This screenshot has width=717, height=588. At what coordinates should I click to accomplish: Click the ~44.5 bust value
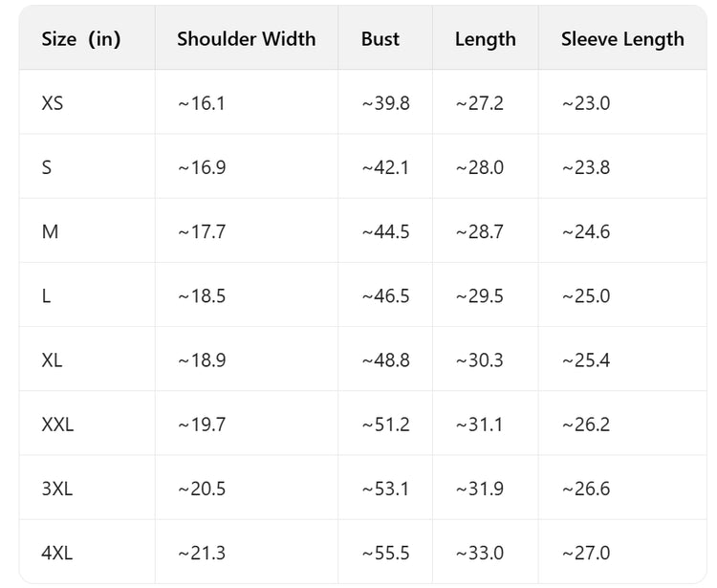(385, 231)
